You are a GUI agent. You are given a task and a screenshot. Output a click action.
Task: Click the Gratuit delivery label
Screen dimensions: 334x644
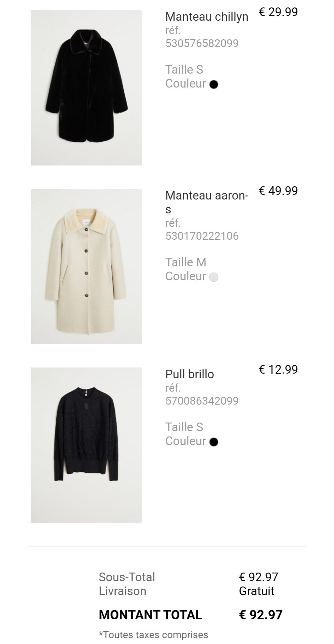[x=256, y=591]
